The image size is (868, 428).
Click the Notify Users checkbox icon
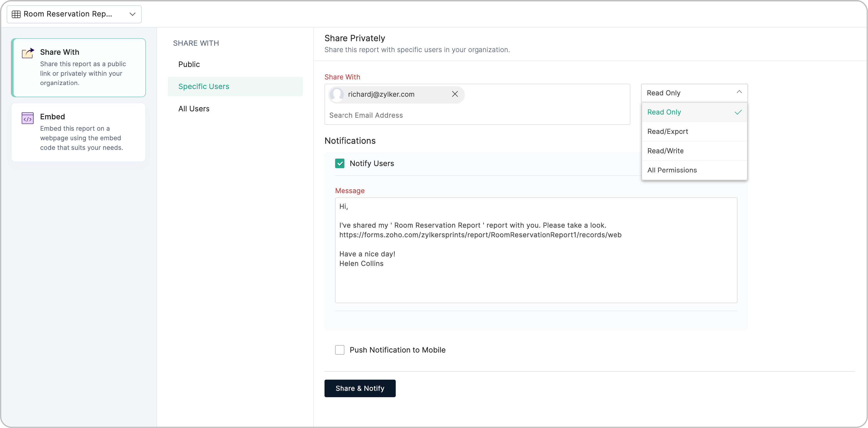click(x=340, y=163)
